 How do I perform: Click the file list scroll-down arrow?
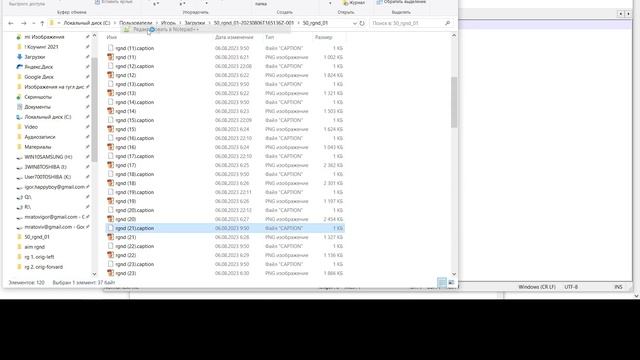tap(454, 274)
